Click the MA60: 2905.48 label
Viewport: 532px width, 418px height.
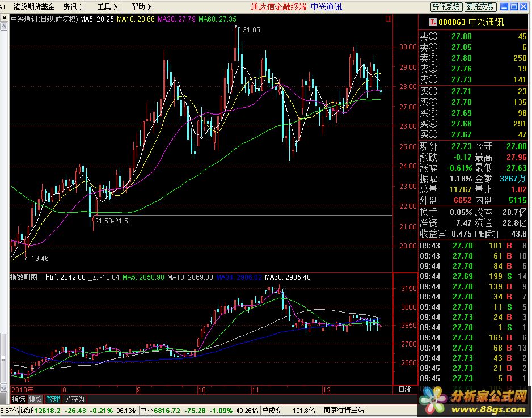point(288,277)
